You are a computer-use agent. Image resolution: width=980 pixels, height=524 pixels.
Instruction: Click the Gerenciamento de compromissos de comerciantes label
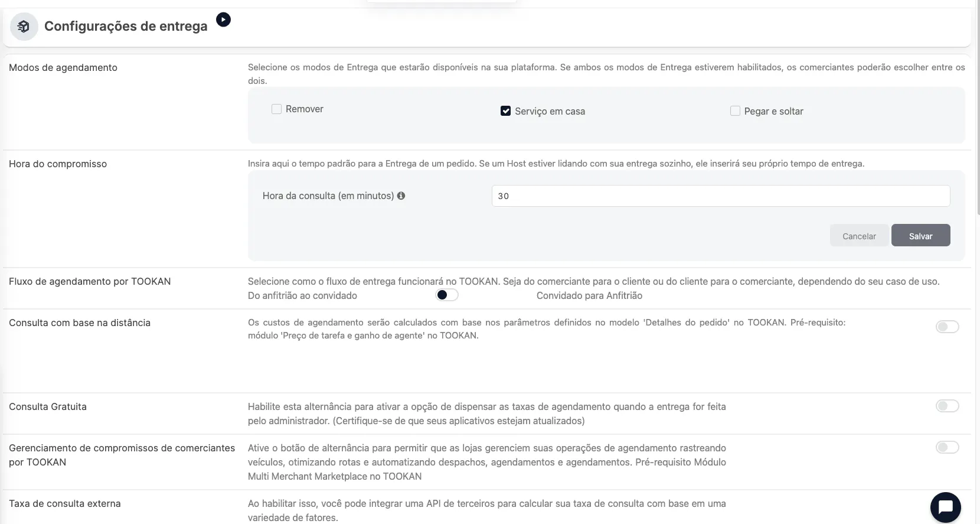[x=122, y=455]
